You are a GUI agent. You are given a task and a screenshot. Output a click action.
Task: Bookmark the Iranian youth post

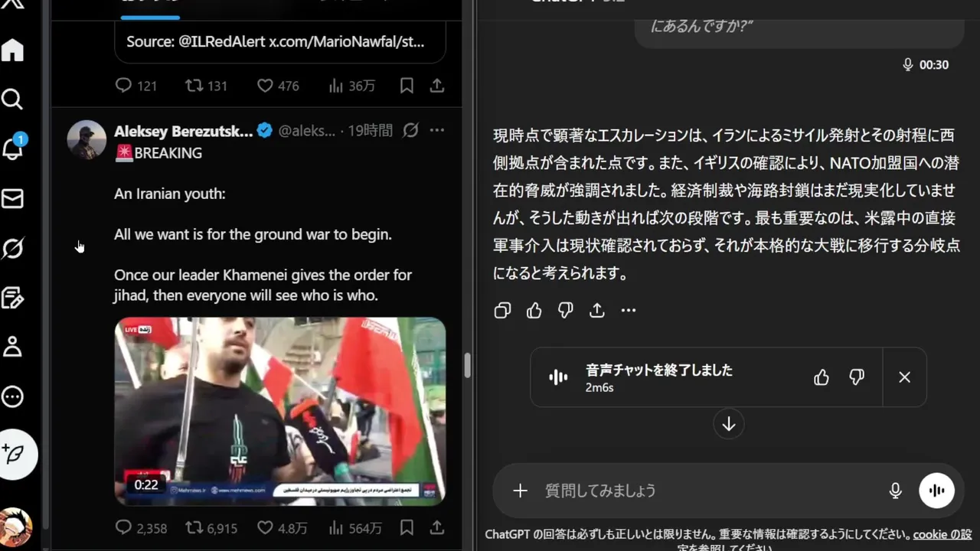[407, 528]
